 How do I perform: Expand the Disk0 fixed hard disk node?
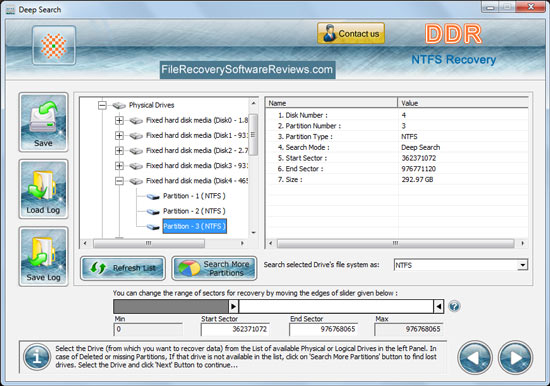tap(119, 120)
